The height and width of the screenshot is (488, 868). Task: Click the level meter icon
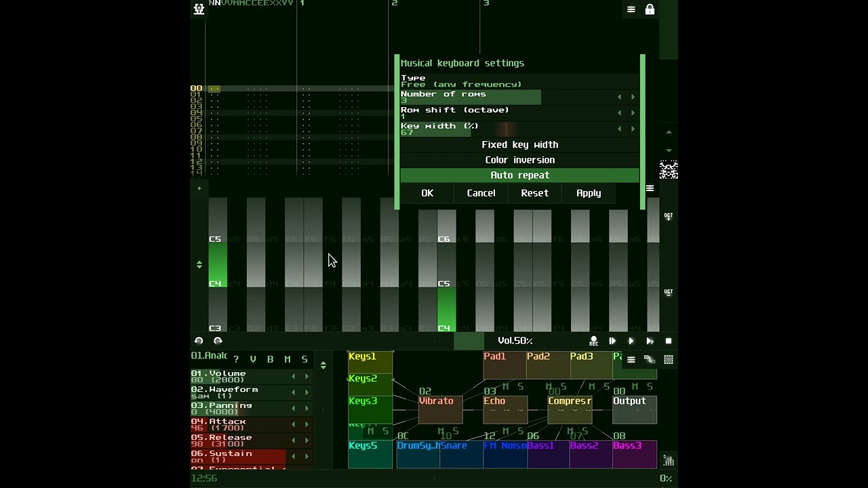pyautogui.click(x=669, y=461)
